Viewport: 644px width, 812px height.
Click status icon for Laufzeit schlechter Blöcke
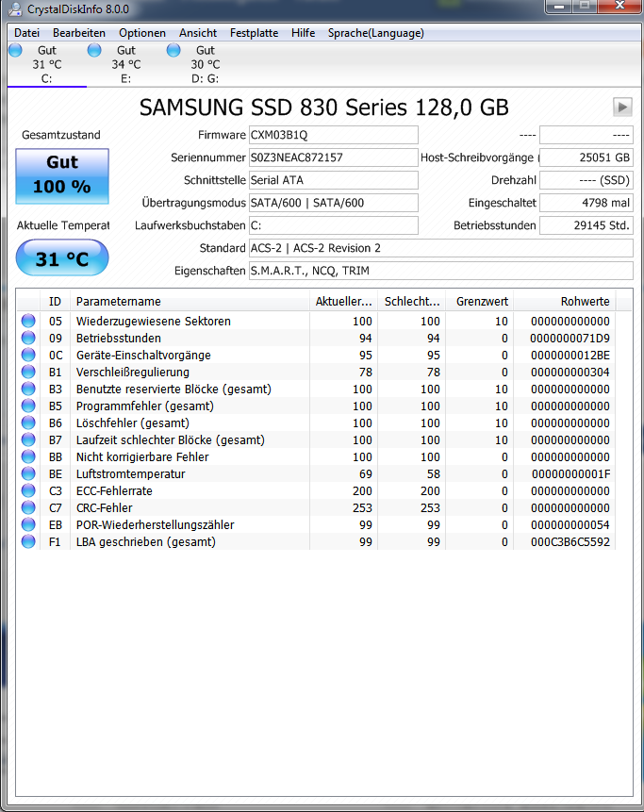point(28,440)
